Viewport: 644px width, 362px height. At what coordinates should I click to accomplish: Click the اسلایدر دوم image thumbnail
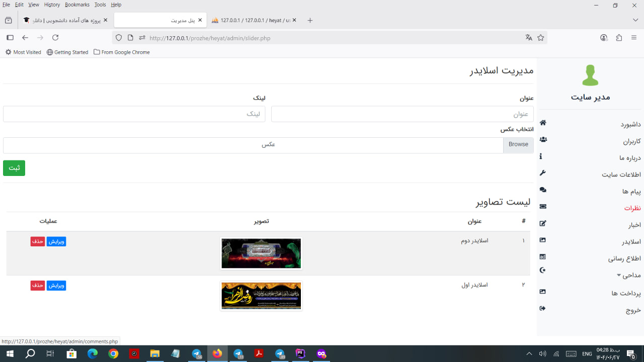point(261,253)
